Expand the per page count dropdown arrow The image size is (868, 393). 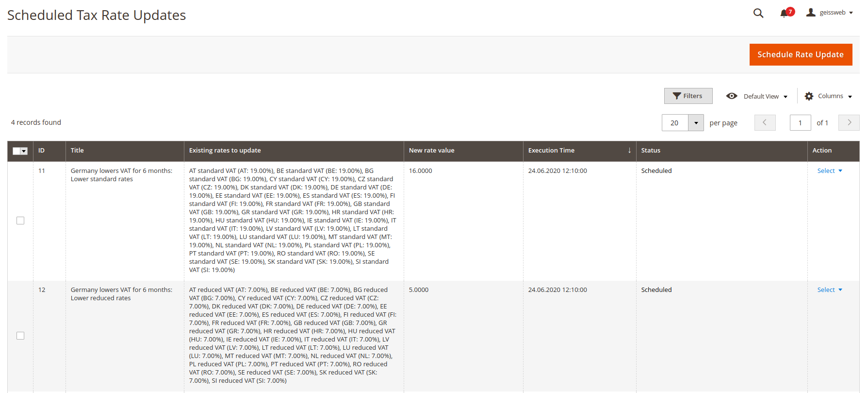point(696,123)
